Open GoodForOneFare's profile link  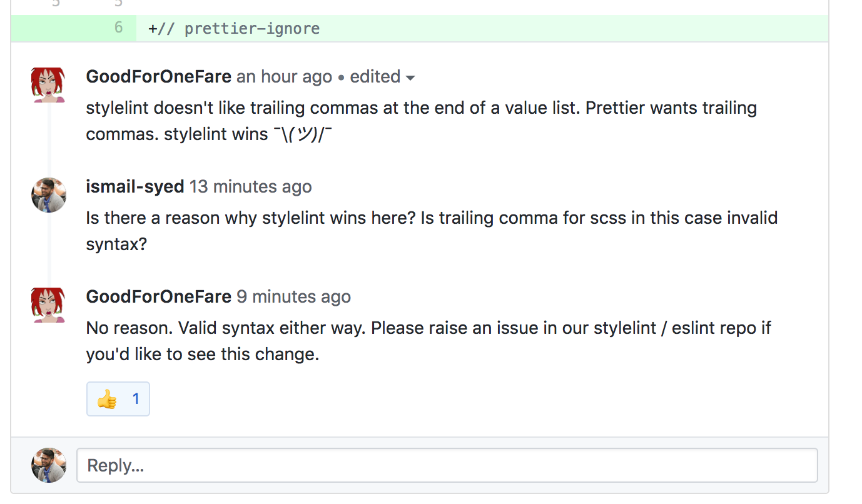click(158, 76)
